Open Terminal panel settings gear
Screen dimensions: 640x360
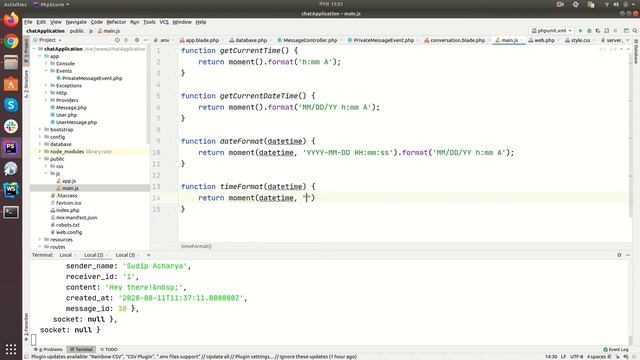[619, 255]
